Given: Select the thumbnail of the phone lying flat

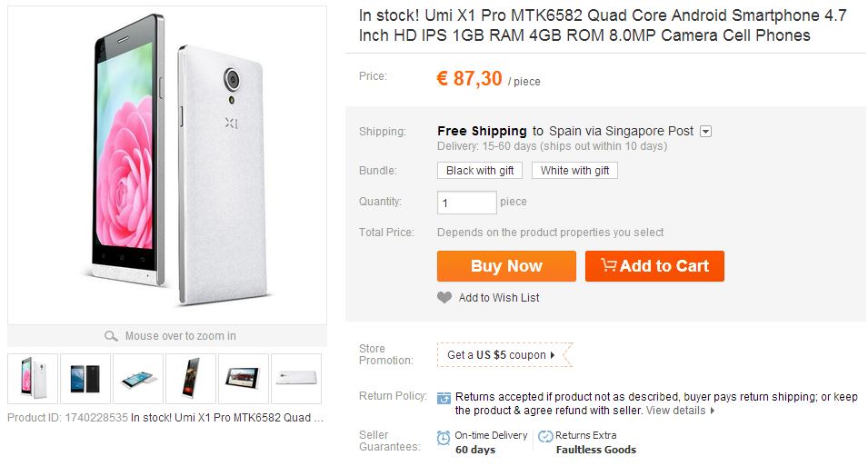Looking at the screenshot, I should tap(138, 378).
